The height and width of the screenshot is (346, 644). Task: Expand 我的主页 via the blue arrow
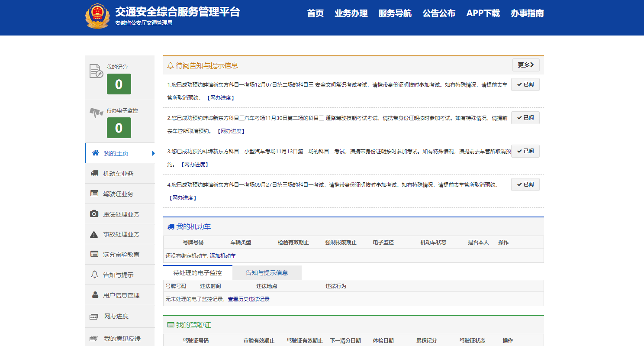point(153,153)
